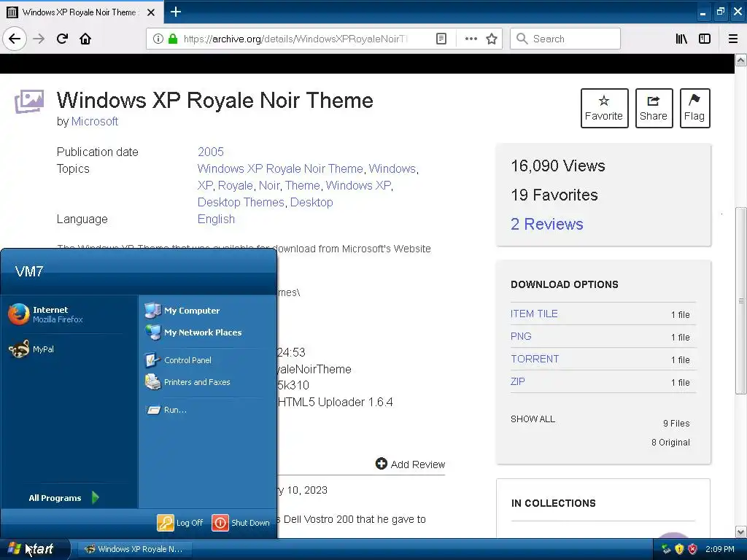
Task: Toggle reader view icon in address bar
Action: [441, 39]
